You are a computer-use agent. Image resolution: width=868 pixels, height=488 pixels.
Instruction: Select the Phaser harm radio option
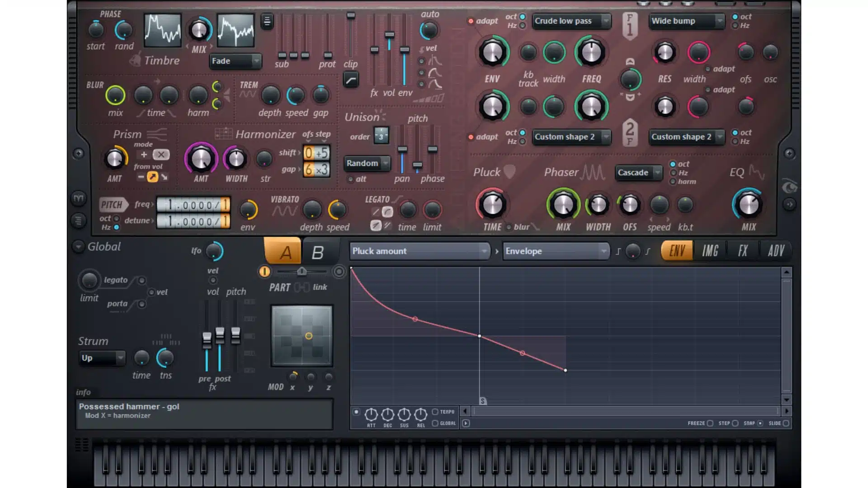click(x=673, y=182)
